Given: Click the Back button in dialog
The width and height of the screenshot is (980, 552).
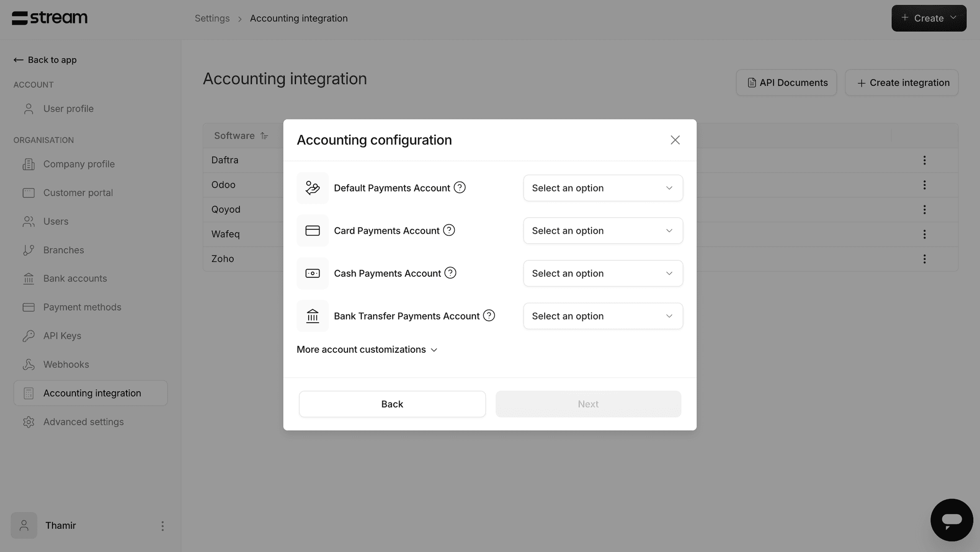Looking at the screenshot, I should coord(392,404).
